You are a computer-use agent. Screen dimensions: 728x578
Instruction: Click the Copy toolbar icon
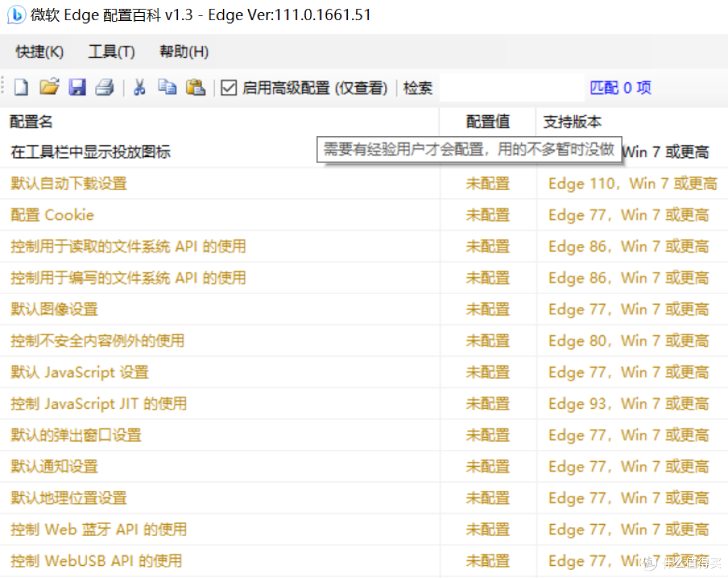[x=167, y=87]
